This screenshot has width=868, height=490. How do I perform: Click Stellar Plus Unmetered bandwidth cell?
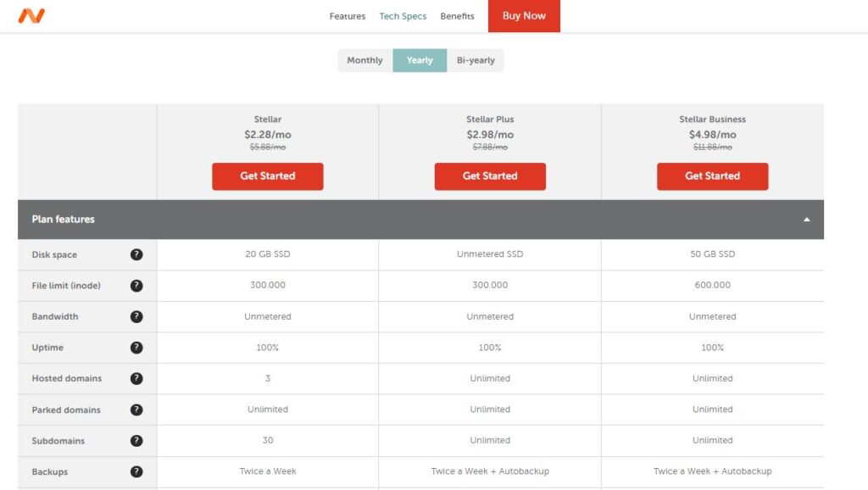click(490, 316)
